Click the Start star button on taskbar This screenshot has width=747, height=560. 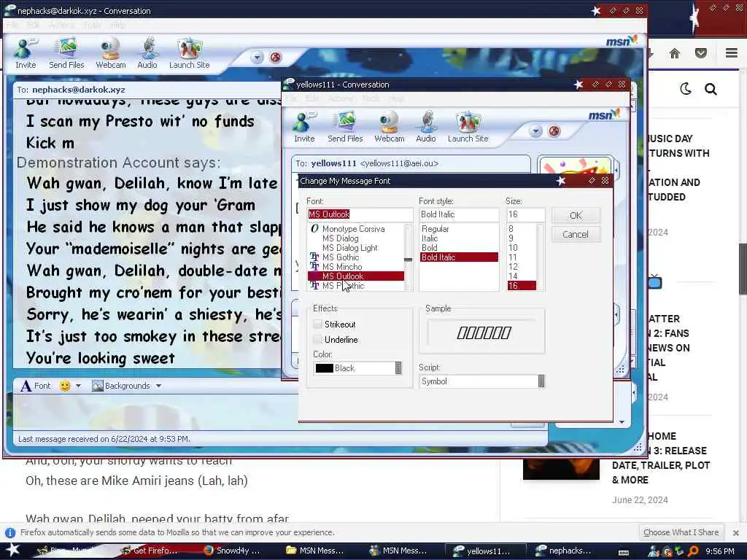pyautogui.click(x=12, y=550)
